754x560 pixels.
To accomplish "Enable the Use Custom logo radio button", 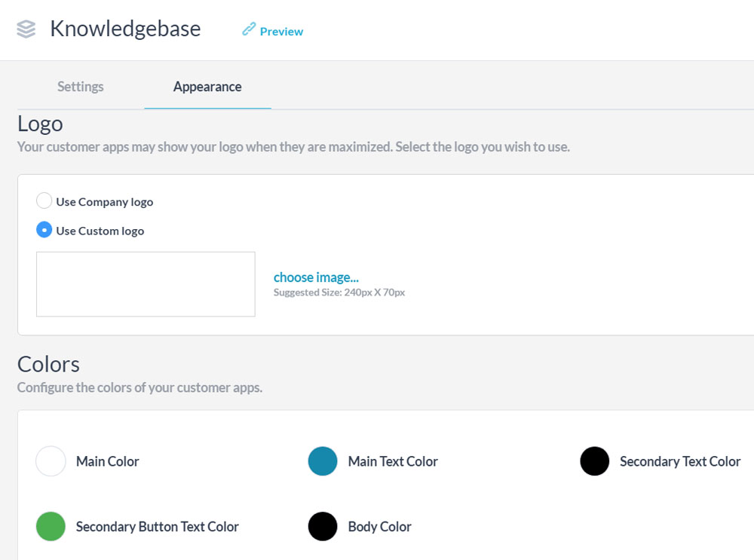I will pyautogui.click(x=44, y=230).
